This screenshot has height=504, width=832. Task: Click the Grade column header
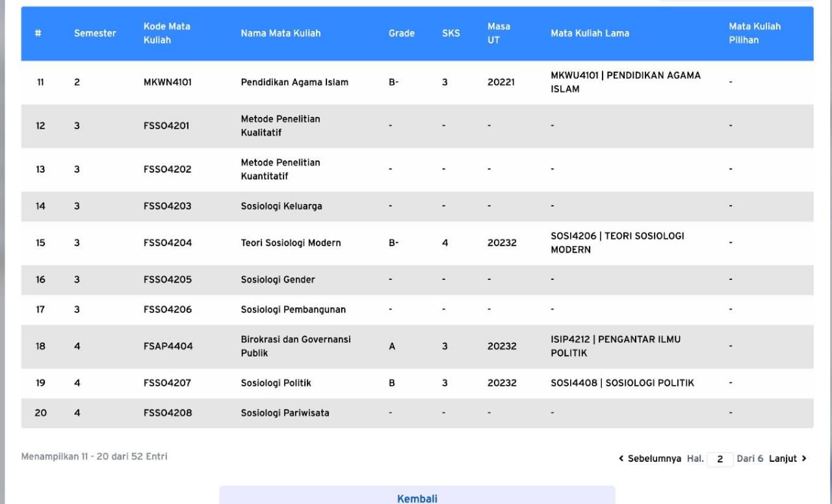coord(402,33)
